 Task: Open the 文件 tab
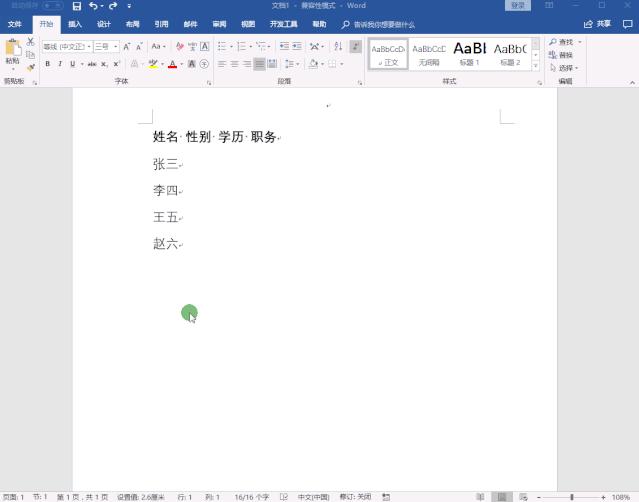[15, 24]
